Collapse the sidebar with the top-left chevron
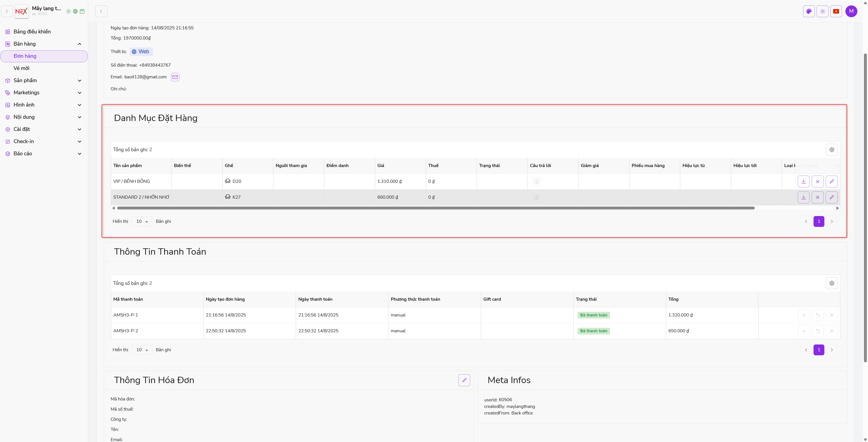The image size is (868, 442). click(7, 12)
